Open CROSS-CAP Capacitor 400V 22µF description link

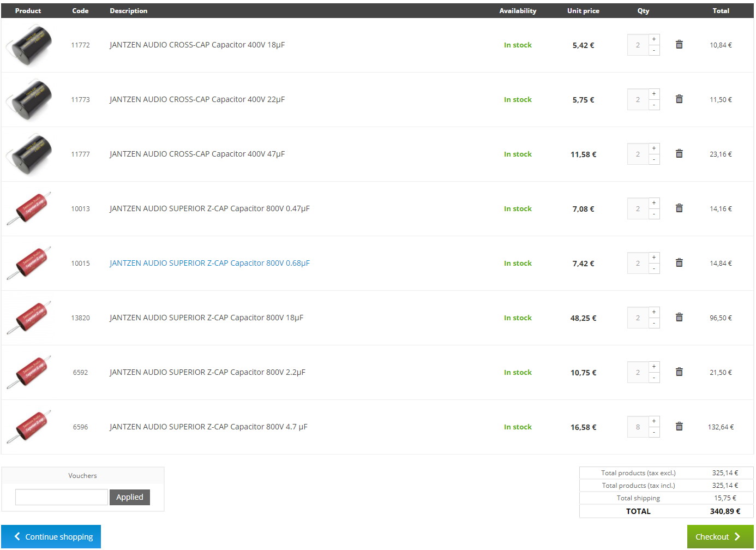pyautogui.click(x=197, y=99)
